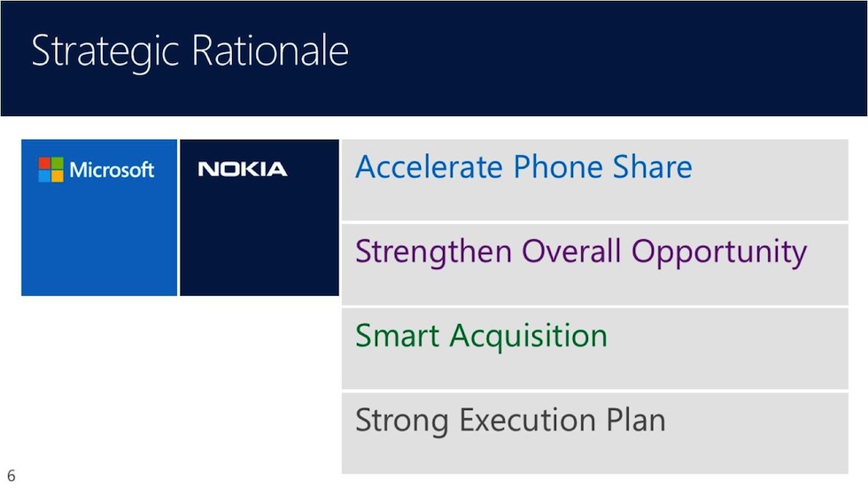Click slide number 6 in the corner
This screenshot has width=868, height=489.
click(x=12, y=476)
